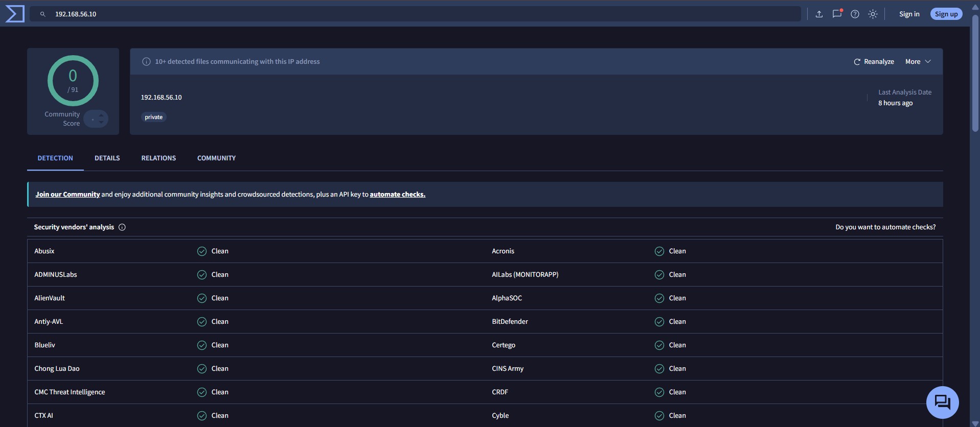The image size is (980, 427).
Task: Click vendor name Abusix
Action: [44, 251]
